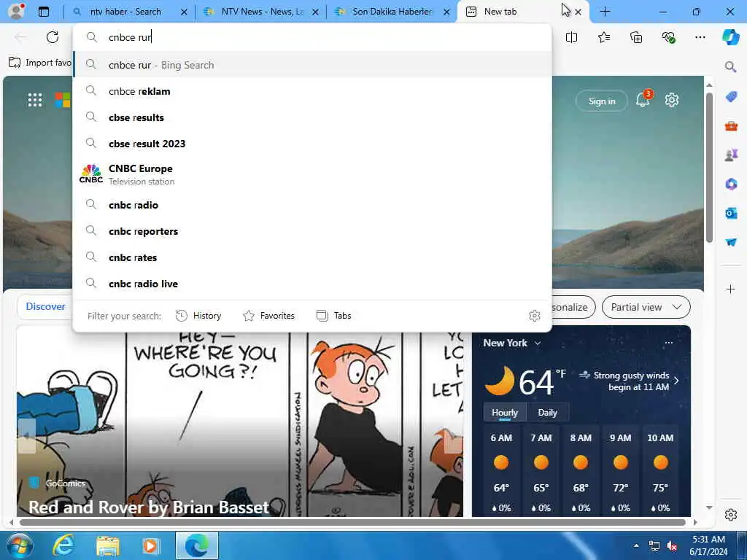Open the app launcher grid icon

[x=35, y=100]
